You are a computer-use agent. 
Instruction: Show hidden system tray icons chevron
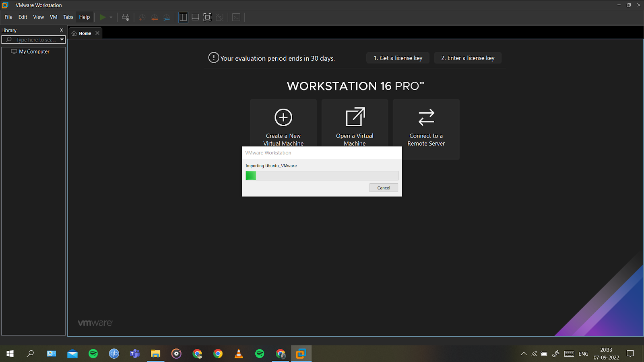(524, 354)
